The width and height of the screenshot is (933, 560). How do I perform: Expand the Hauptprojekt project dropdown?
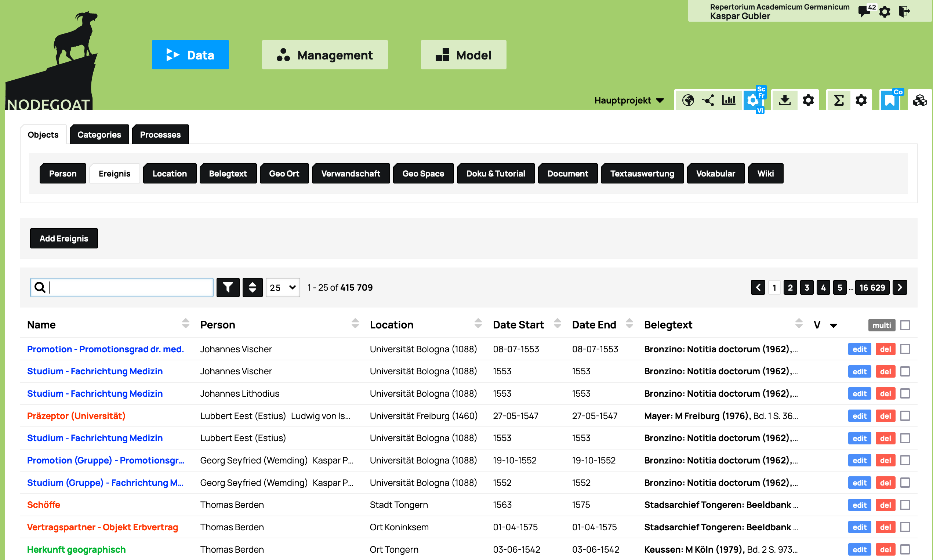(629, 101)
